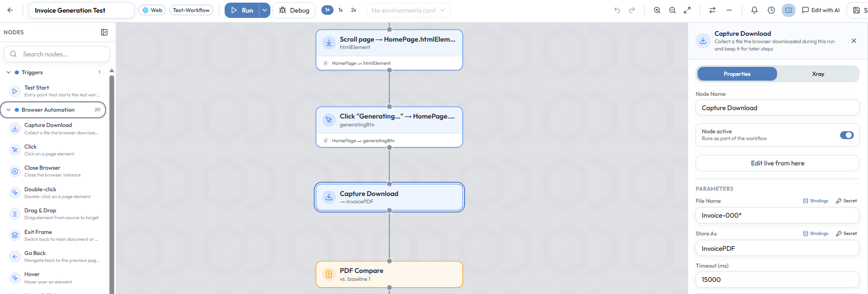Set run speed delay to 1s
Screen dimensions: 868x294
pyautogui.click(x=340, y=10)
